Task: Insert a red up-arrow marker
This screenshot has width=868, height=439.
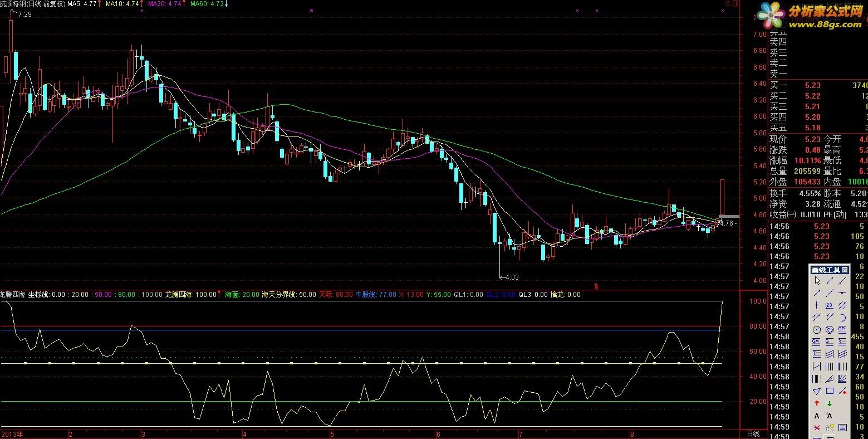Action: [x=817, y=403]
